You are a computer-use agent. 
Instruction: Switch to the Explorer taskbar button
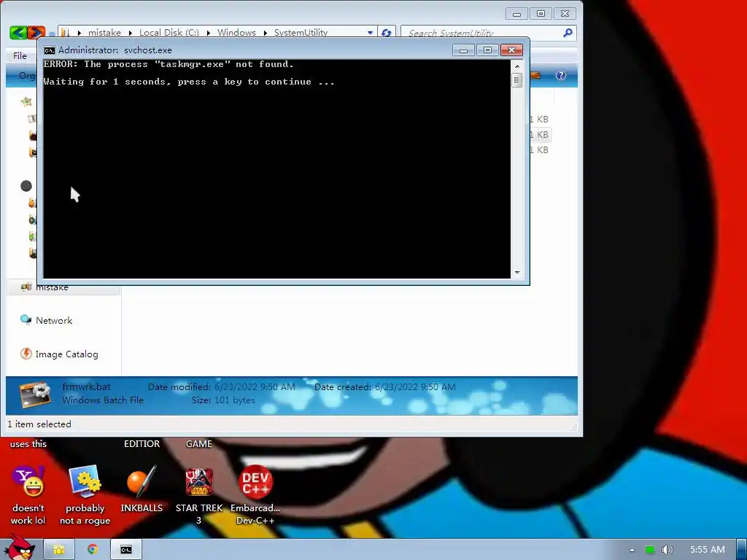tap(59, 550)
